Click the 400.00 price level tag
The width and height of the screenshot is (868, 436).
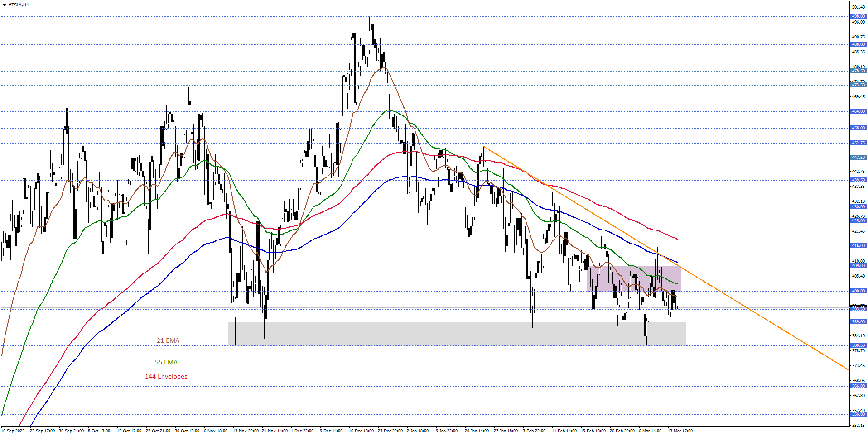(x=858, y=291)
